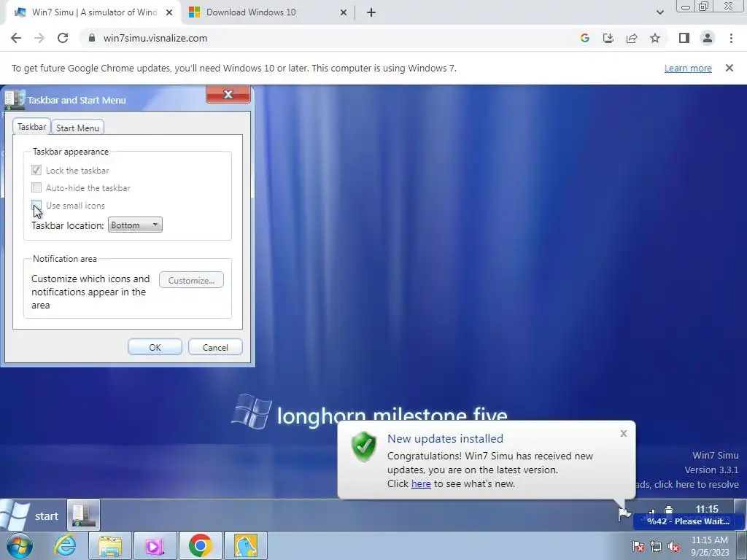The width and height of the screenshot is (747, 560).
Task: Click the 'click here to resolve' text
Action: click(697, 484)
